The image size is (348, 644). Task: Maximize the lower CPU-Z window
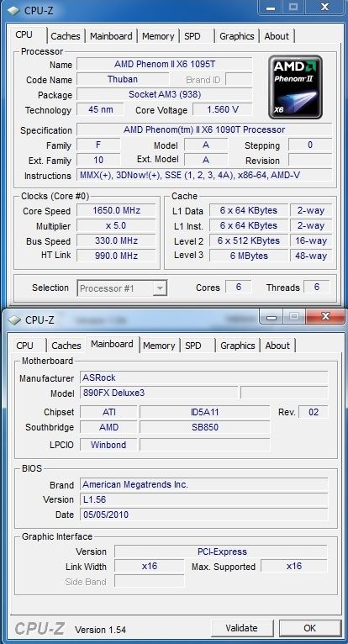(293, 316)
